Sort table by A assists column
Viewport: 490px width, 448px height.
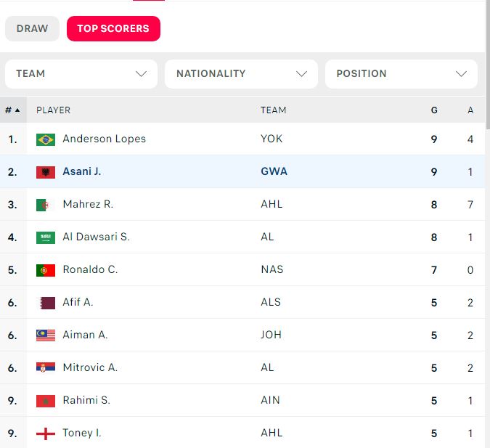point(470,110)
